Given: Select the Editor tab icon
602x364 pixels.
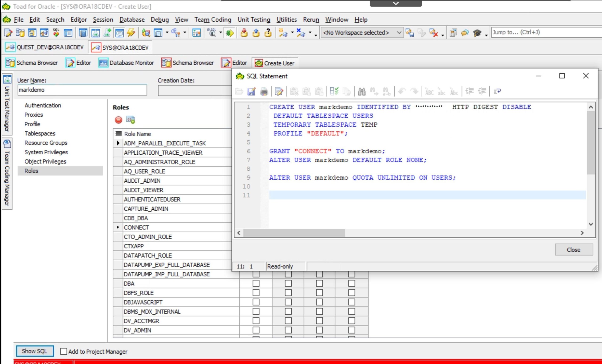Looking at the screenshot, I should tap(70, 63).
